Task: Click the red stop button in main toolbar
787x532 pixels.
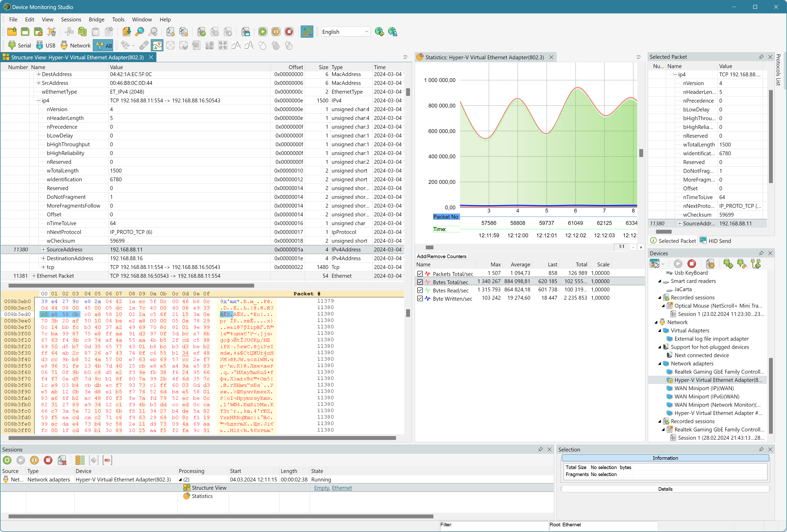Action: point(289,32)
